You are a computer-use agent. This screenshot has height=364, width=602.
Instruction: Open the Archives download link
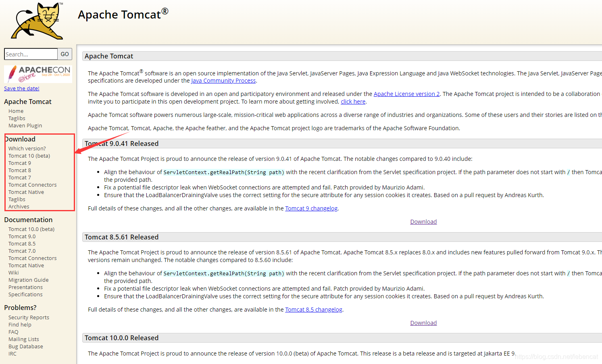pos(19,206)
